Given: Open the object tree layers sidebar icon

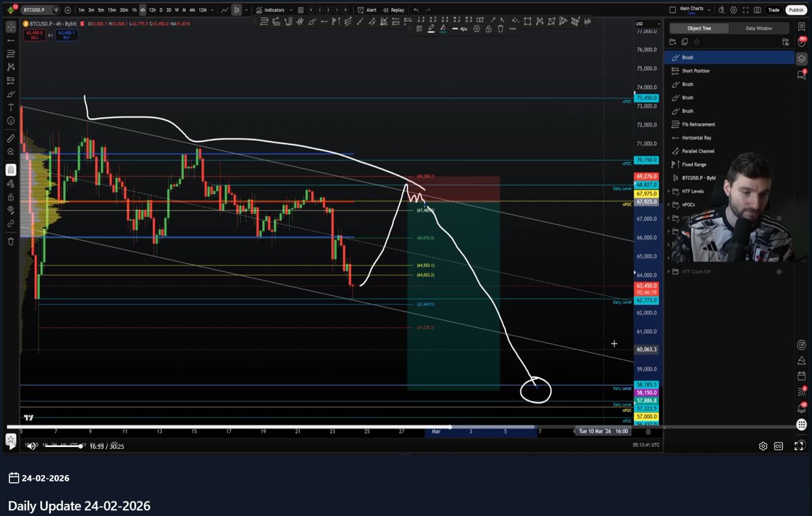Looking at the screenshot, I should coord(802,59).
